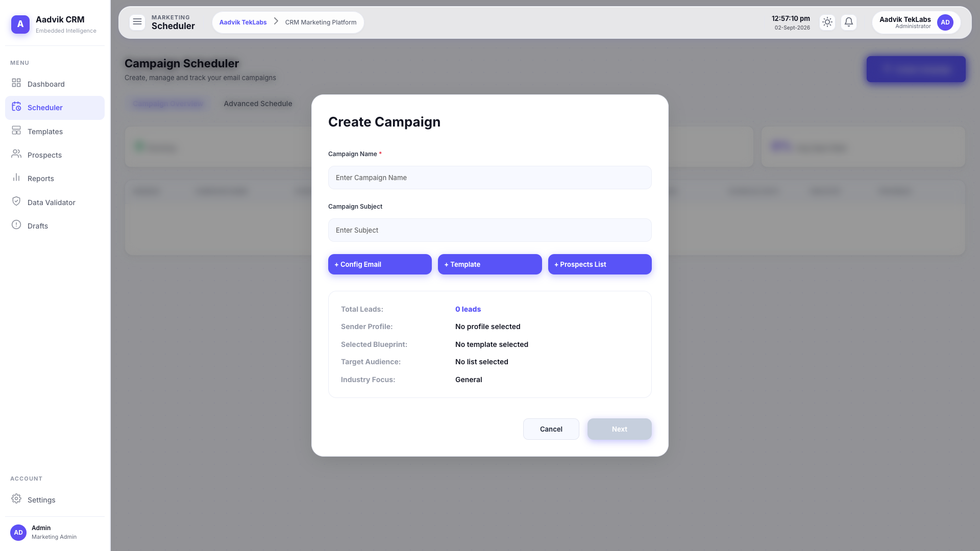This screenshot has width=980, height=551.
Task: Click the '0 leads' value
Action: coord(468,309)
